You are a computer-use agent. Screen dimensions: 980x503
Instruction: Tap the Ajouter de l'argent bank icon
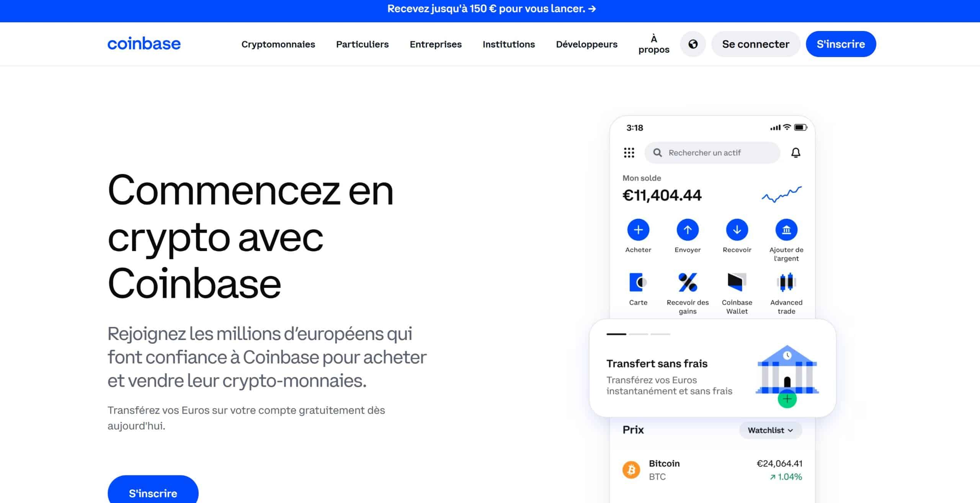(x=786, y=230)
